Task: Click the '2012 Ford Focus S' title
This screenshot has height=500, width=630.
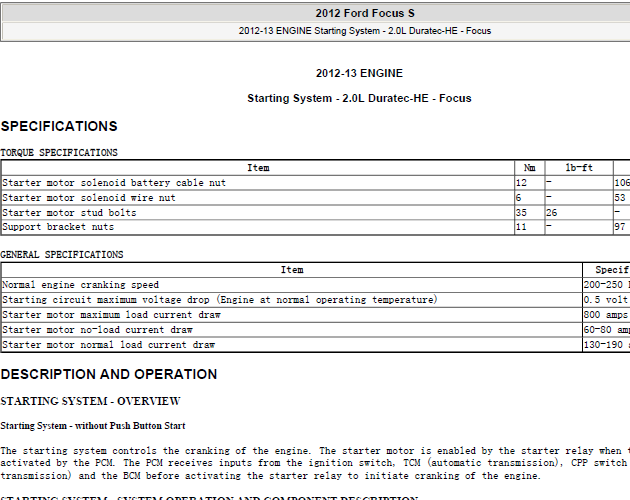Action: pos(365,13)
